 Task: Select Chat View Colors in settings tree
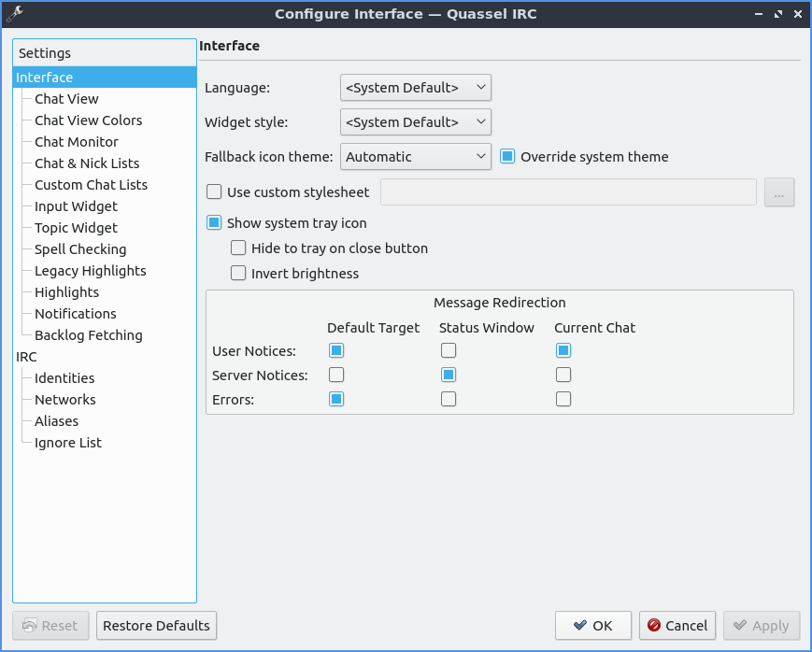tap(88, 120)
